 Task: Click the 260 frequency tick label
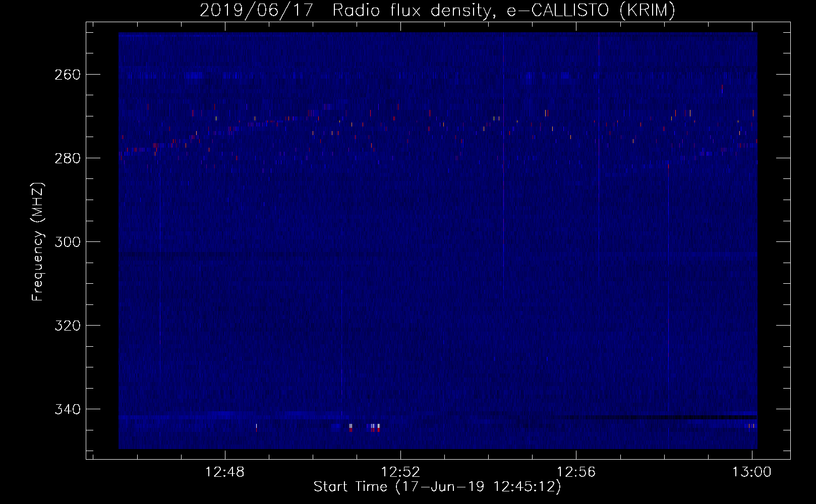pos(68,75)
